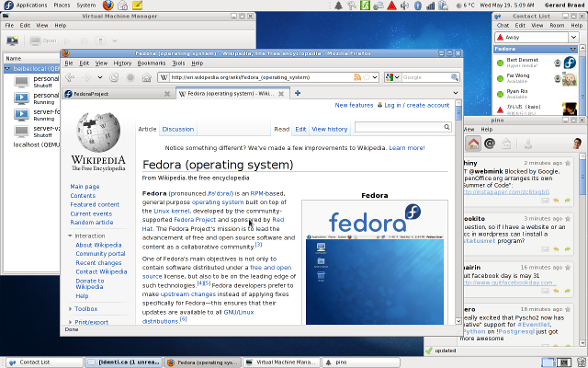Expand the Print/export sidebar section
588x368 pixels.
(x=70, y=322)
